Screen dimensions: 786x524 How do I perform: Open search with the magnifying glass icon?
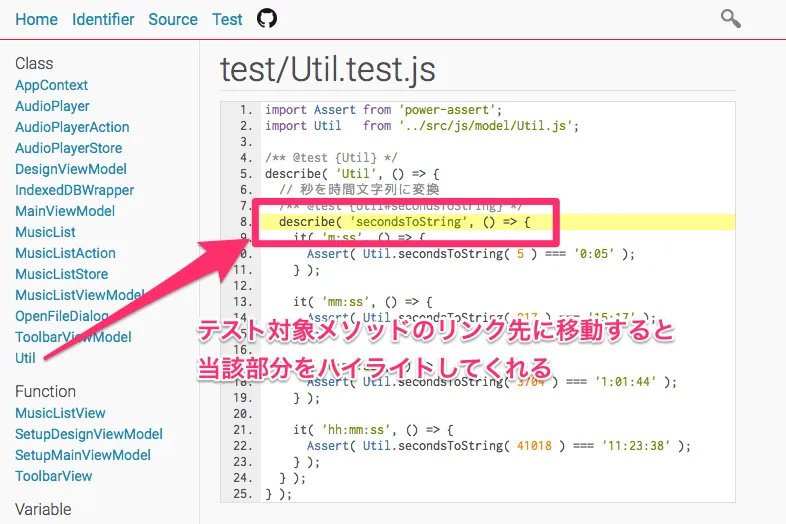[731, 18]
